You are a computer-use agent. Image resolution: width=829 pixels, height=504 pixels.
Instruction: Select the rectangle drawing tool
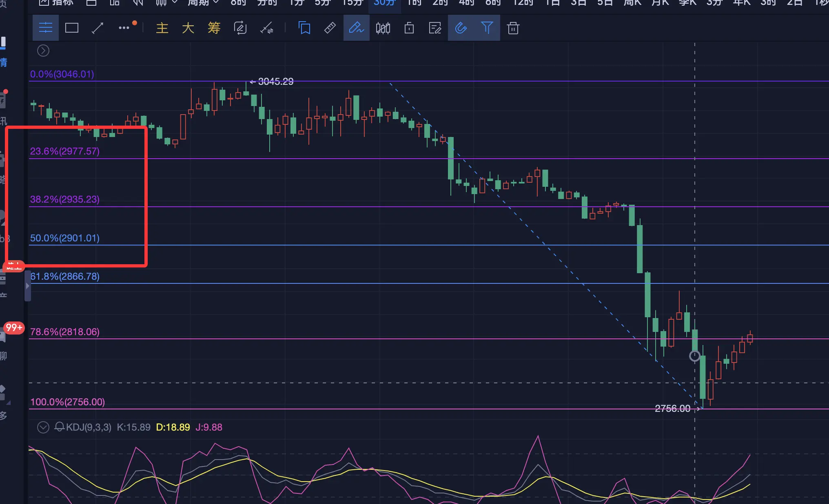click(72, 28)
